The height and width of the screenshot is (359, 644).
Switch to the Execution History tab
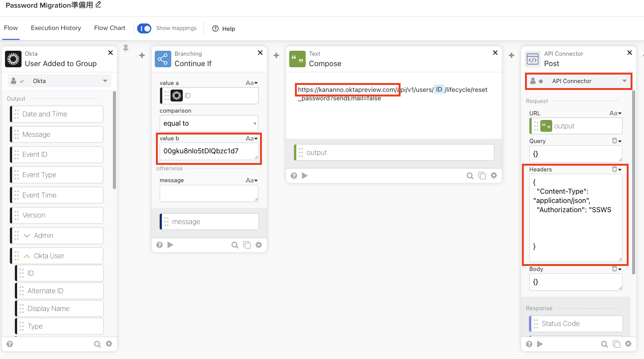56,28
